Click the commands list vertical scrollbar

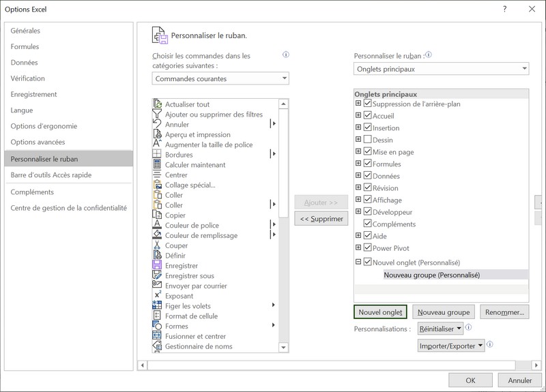click(284, 225)
